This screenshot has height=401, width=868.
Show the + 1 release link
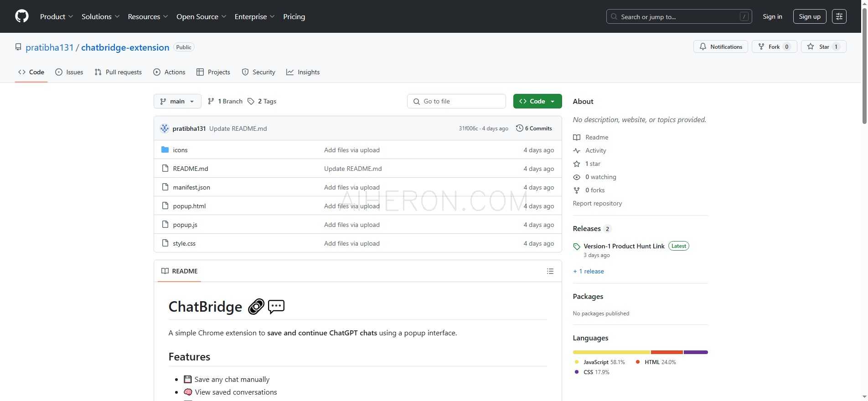(589, 271)
